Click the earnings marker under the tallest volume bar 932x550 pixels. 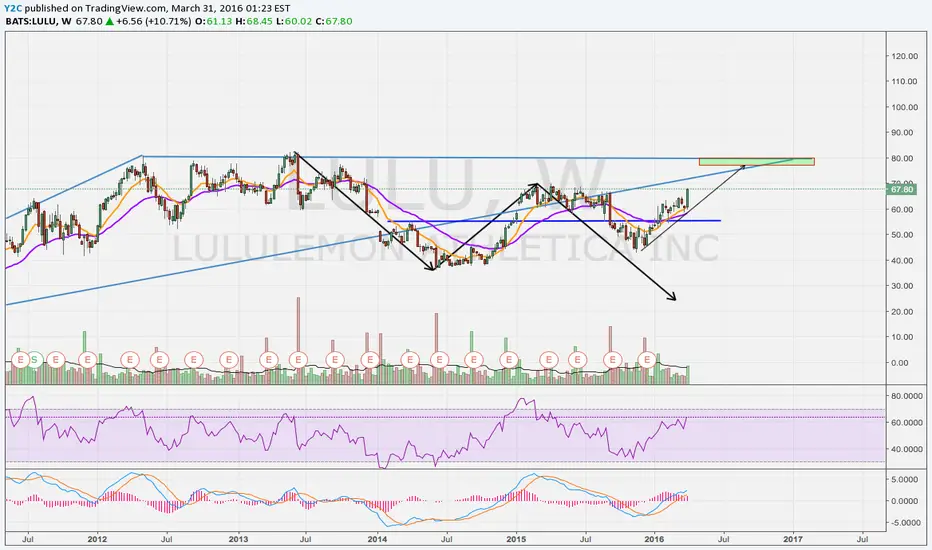click(x=298, y=359)
